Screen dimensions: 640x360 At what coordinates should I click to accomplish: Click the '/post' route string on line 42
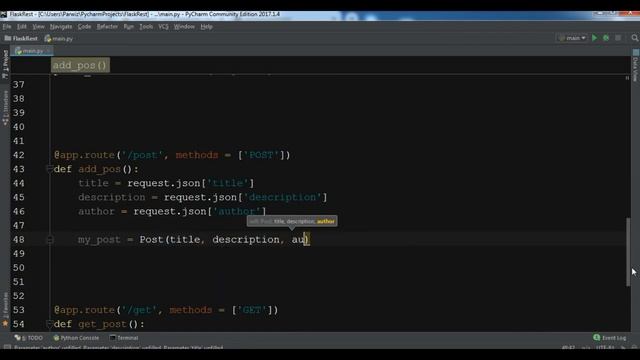tap(142, 155)
